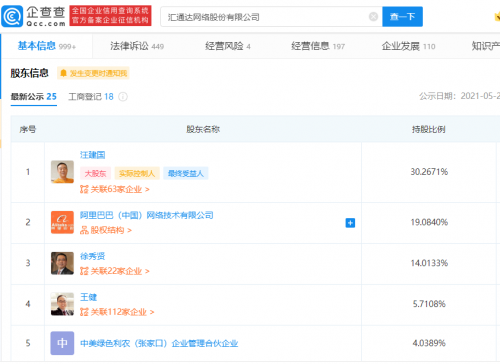Click the 查一下 search button

pos(402,16)
